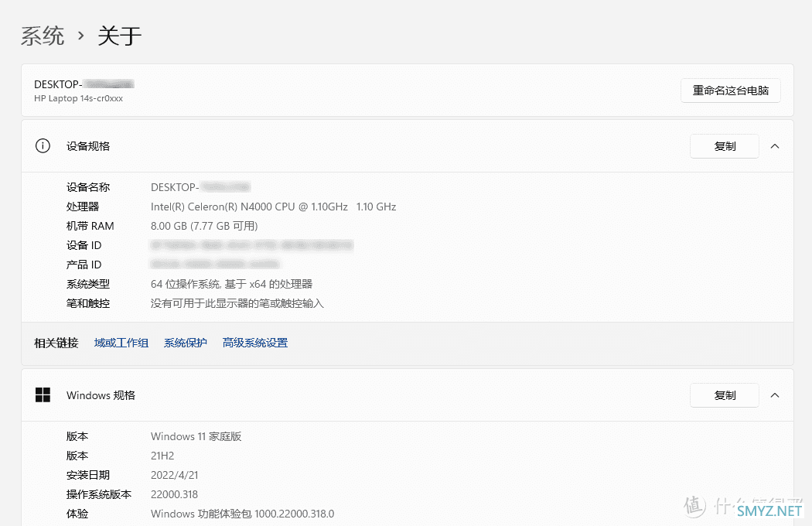Select the 没有可用于此显示器的笔或触控输入 text

[237, 303]
